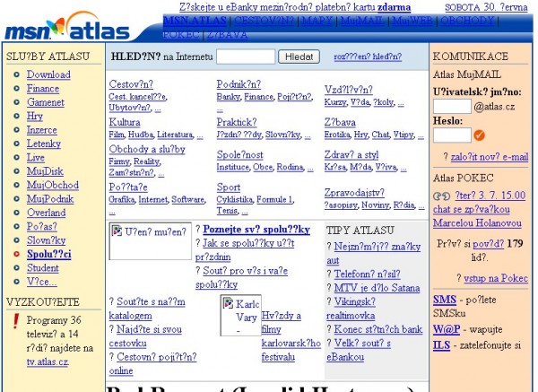Open the ILS service link

point(441,345)
